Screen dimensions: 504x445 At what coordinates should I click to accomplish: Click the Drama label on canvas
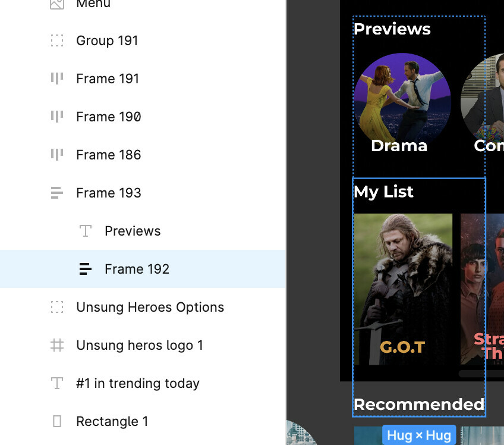[x=399, y=146]
